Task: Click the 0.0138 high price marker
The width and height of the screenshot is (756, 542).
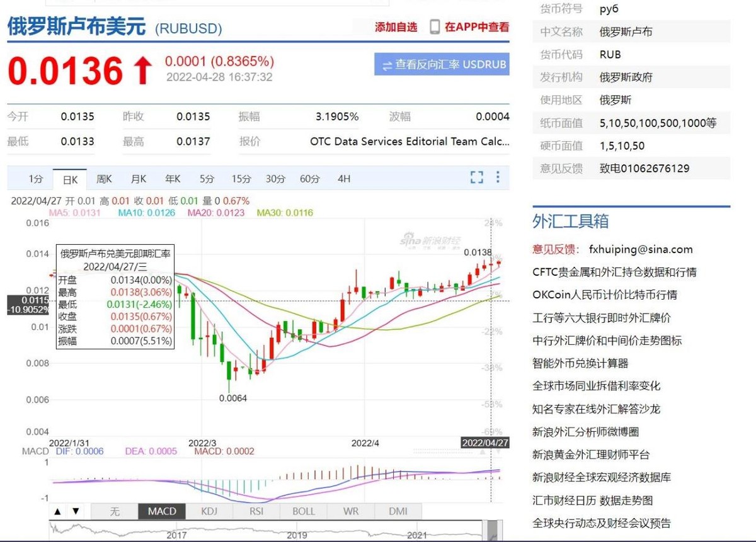Action: [x=478, y=252]
